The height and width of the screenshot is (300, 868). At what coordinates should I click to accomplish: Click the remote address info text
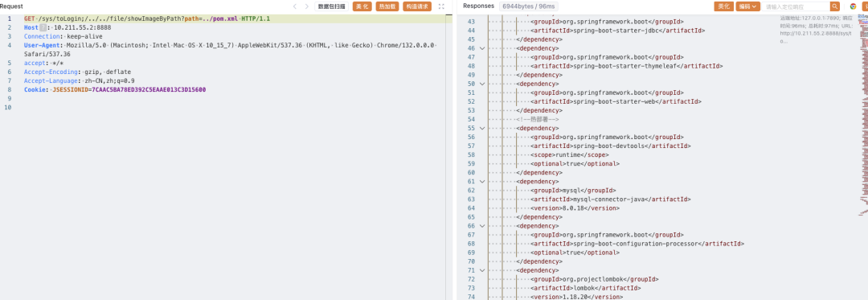(x=817, y=29)
